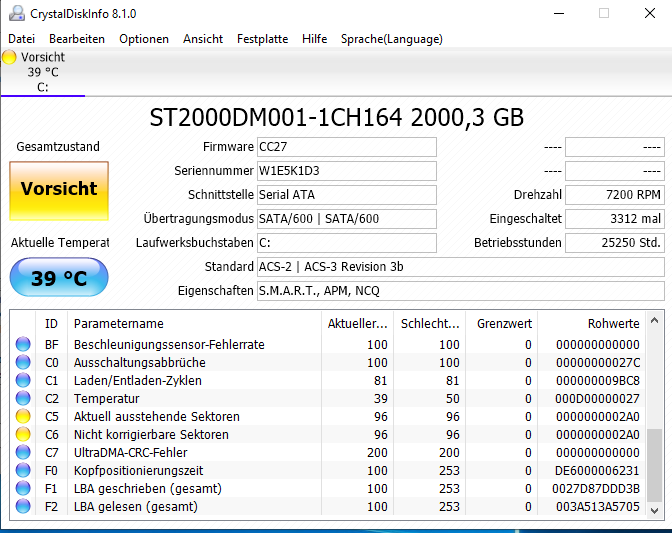
Task: Select LBA gelesen (gesamt) parameter name
Action: (x=135, y=506)
